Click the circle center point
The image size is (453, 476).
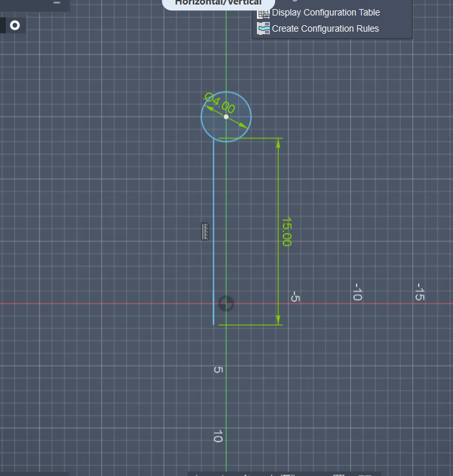[226, 116]
